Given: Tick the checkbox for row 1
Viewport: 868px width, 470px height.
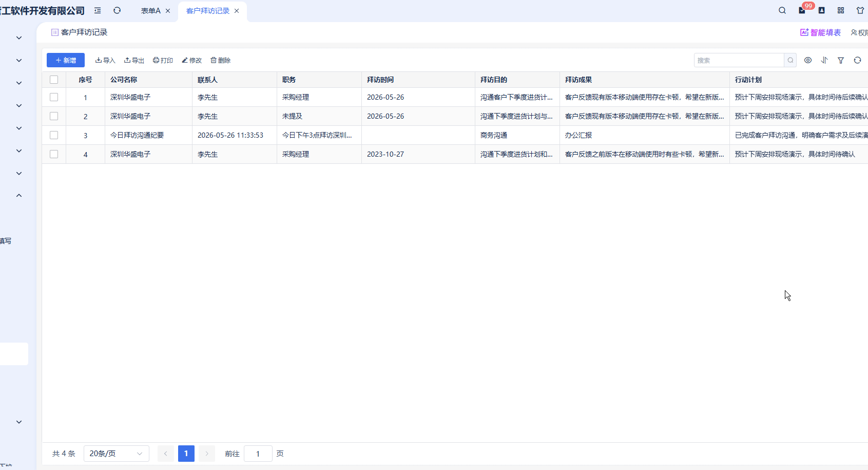Looking at the screenshot, I should coord(54,97).
